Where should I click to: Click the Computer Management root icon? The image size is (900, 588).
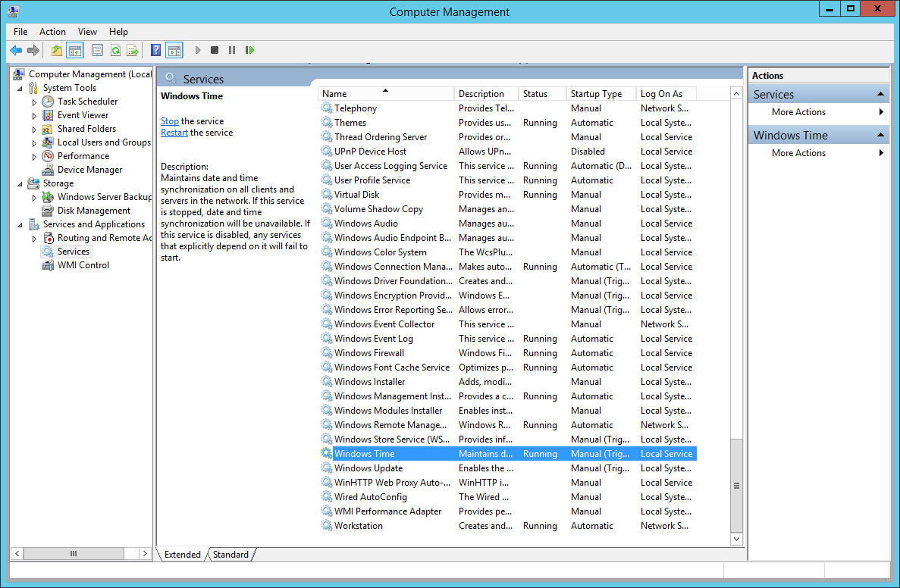click(x=19, y=74)
